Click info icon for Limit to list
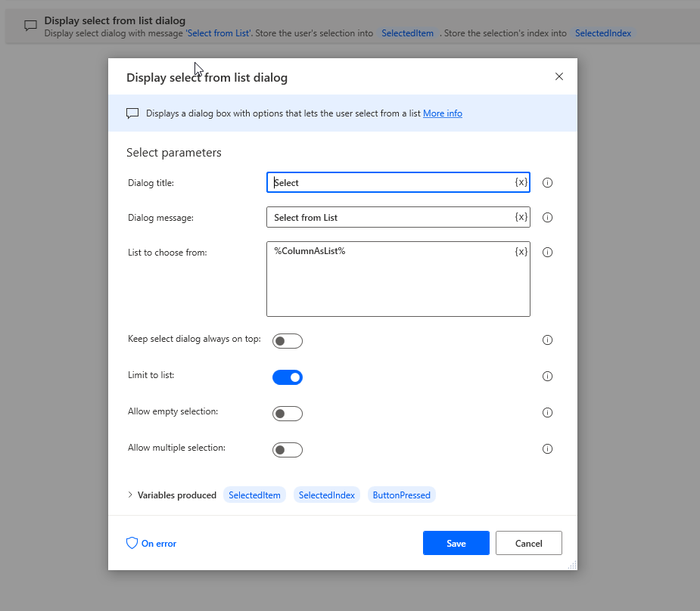Screen dimensions: 700x611 point(548,377)
